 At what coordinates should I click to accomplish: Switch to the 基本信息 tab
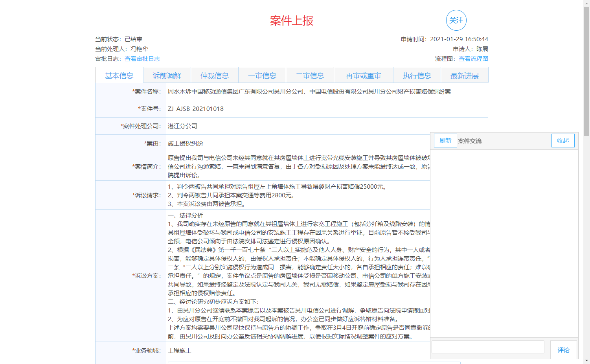119,75
